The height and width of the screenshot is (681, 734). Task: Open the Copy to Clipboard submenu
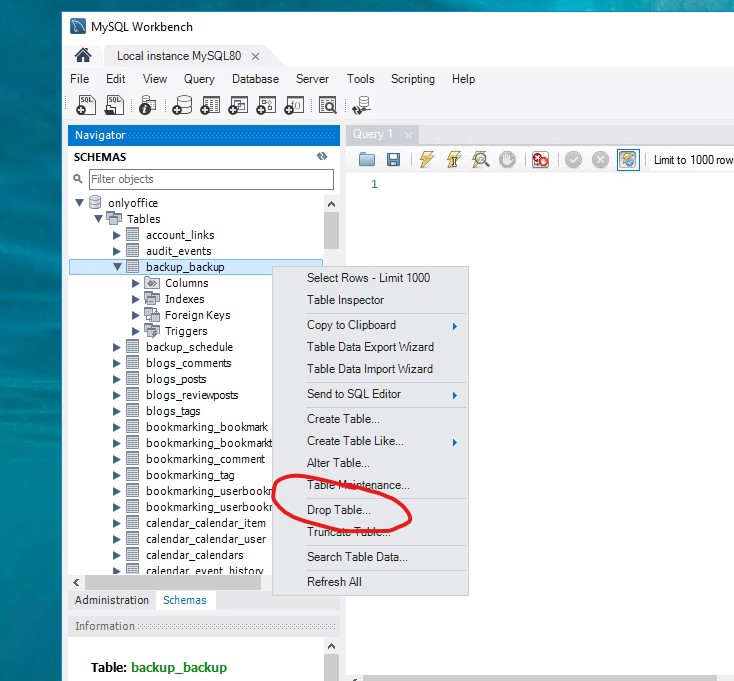370,325
